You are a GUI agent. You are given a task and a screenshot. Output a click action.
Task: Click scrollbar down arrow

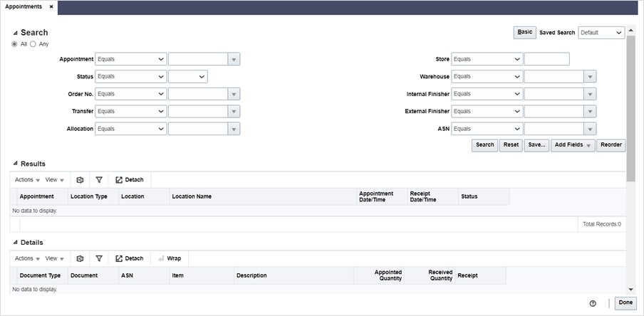point(631,290)
